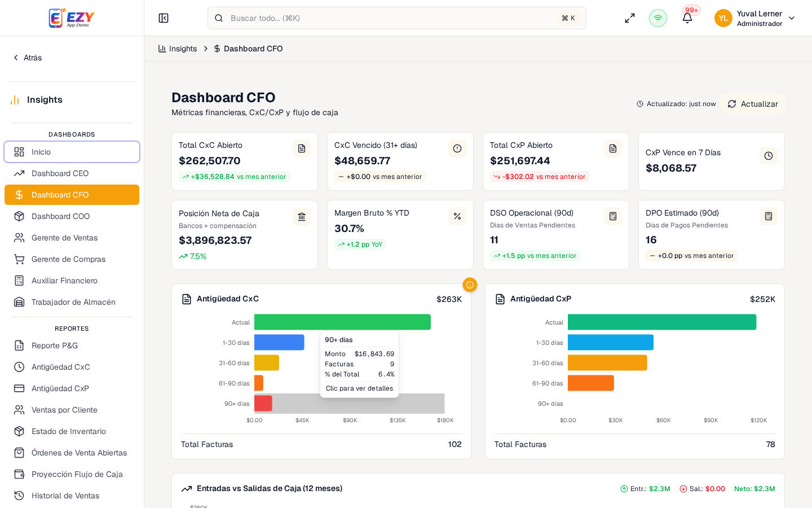Screen dimensions: 812x508
Task: Click the orange 61-90 días bar in CxP chart
Action: [x=590, y=383]
